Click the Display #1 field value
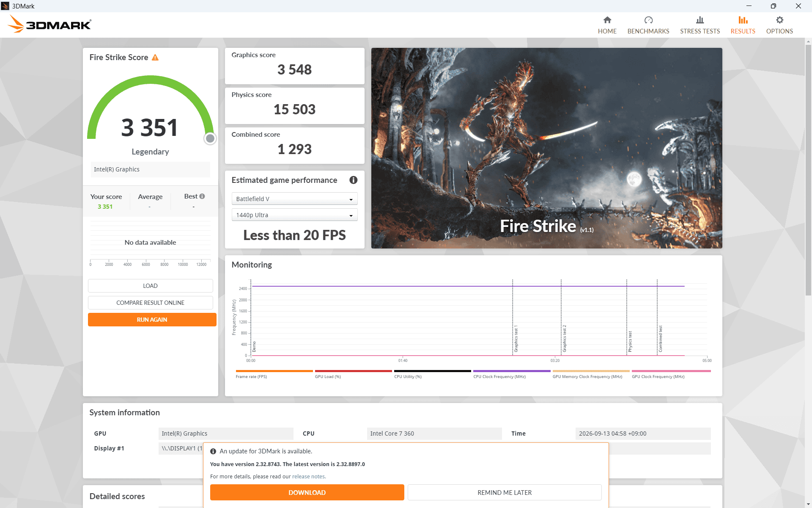Viewport: 812px width, 508px height. point(181,448)
